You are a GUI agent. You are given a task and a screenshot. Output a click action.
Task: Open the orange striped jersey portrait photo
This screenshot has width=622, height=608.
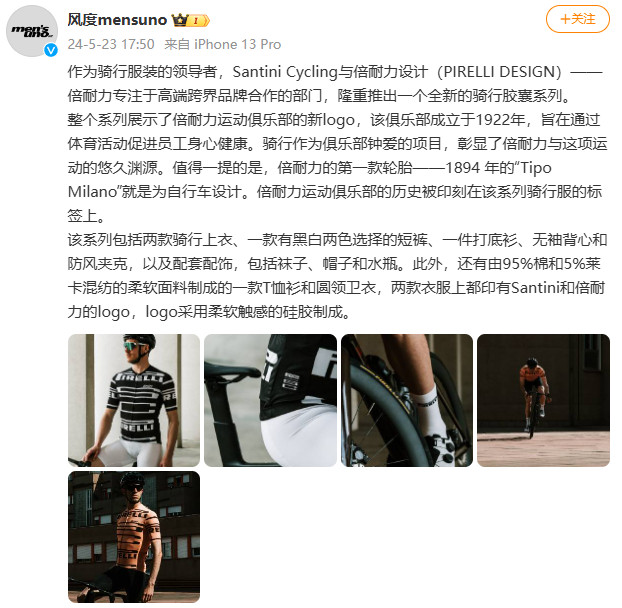click(134, 537)
